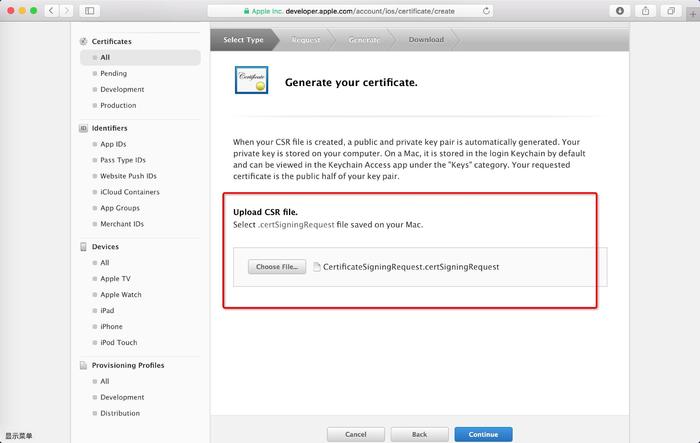This screenshot has height=443, width=700.
Task: Click the Safari forward navigation arrow
Action: tap(66, 10)
